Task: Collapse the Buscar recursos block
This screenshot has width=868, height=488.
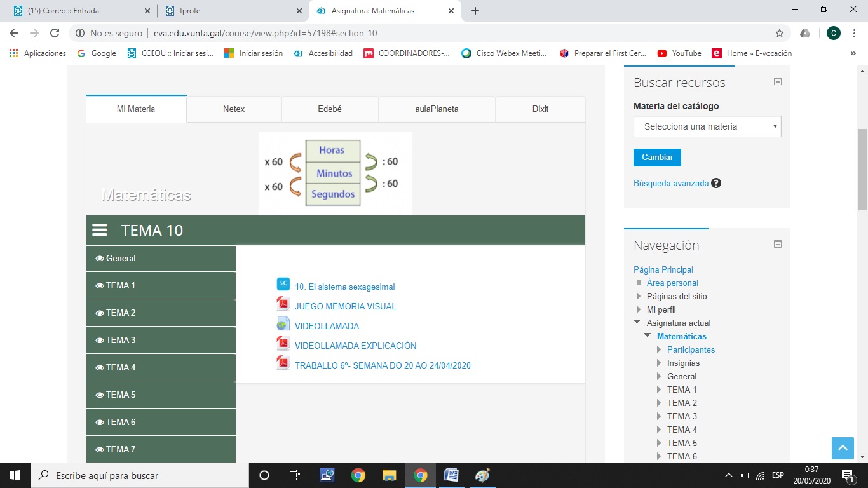Action: click(x=777, y=82)
